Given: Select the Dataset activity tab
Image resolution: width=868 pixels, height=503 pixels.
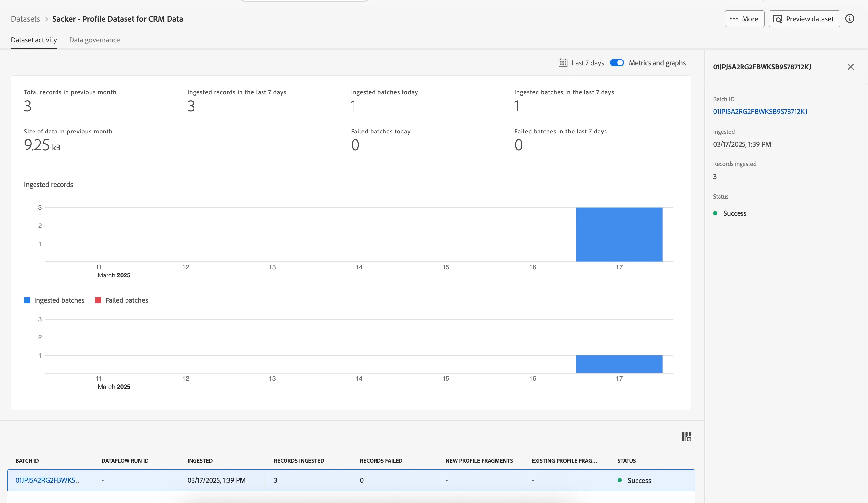Looking at the screenshot, I should (34, 40).
